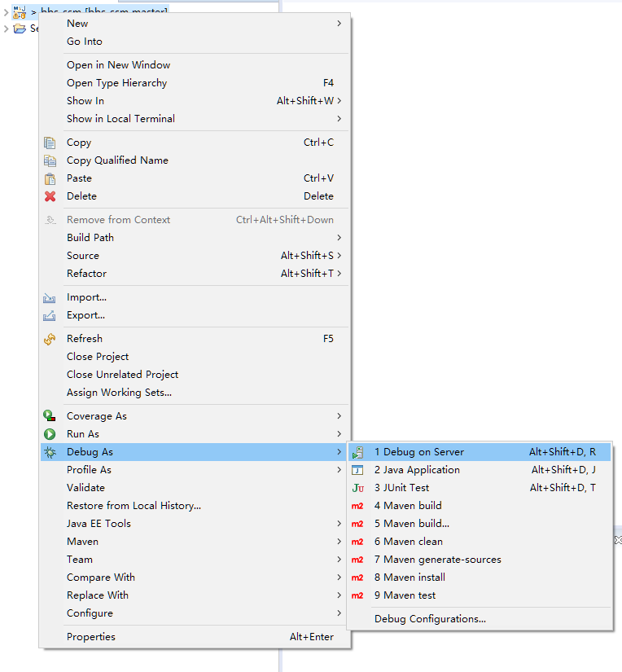The image size is (622, 672).
Task: Expand the Build Path submenu arrow
Action: coord(339,238)
